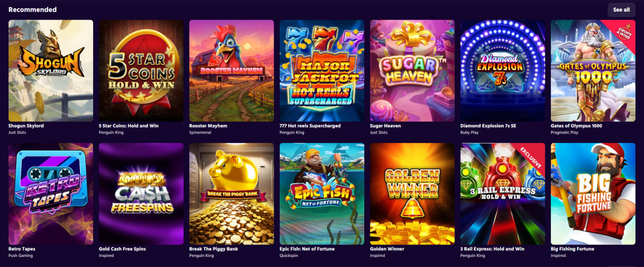Select the Rooster Mayhem game artwork
Screen dimensions: 644x267
231,71
